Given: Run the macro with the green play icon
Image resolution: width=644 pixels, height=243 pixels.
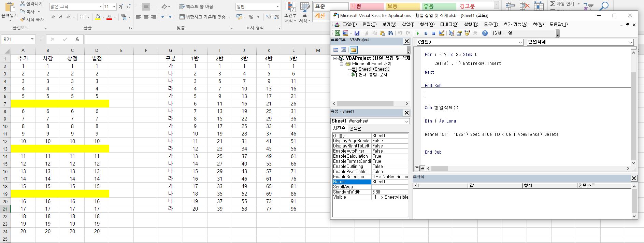Looking at the screenshot, I should [418, 33].
